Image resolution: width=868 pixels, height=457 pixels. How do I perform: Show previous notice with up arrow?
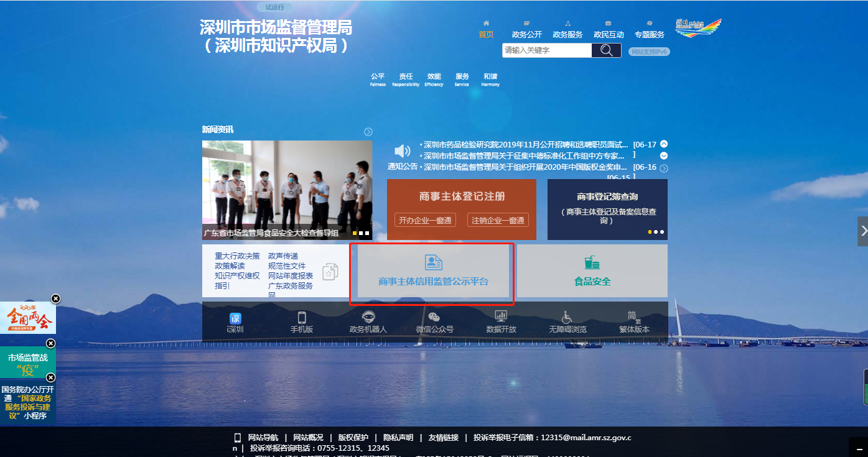click(664, 144)
